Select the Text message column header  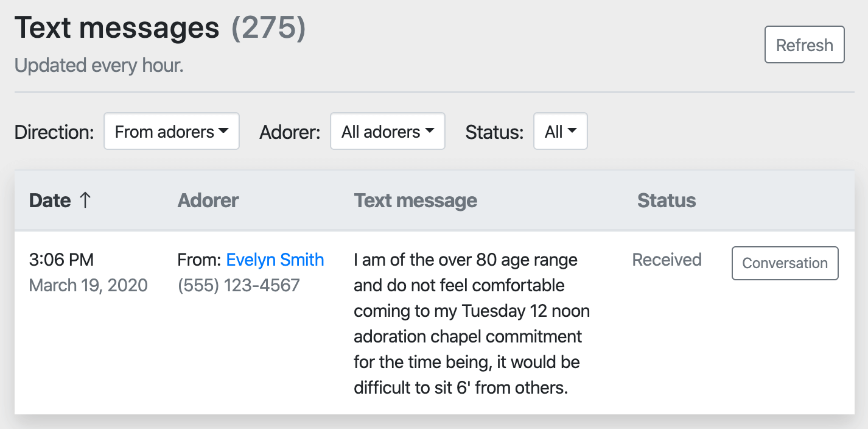415,200
